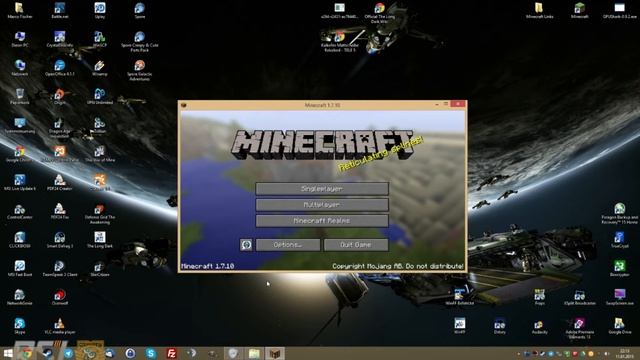
Task: Click the Singleplayer button in Minecraft
Action: pyautogui.click(x=322, y=189)
